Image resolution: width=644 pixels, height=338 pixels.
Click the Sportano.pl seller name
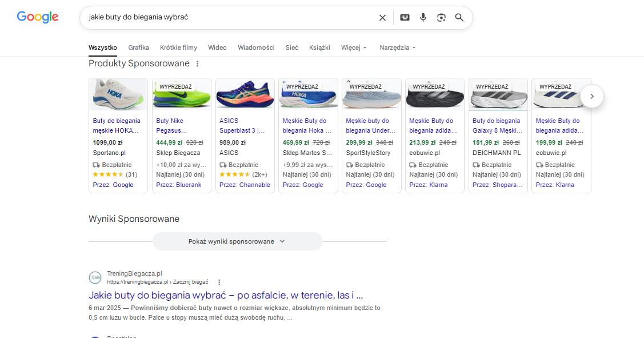109,153
